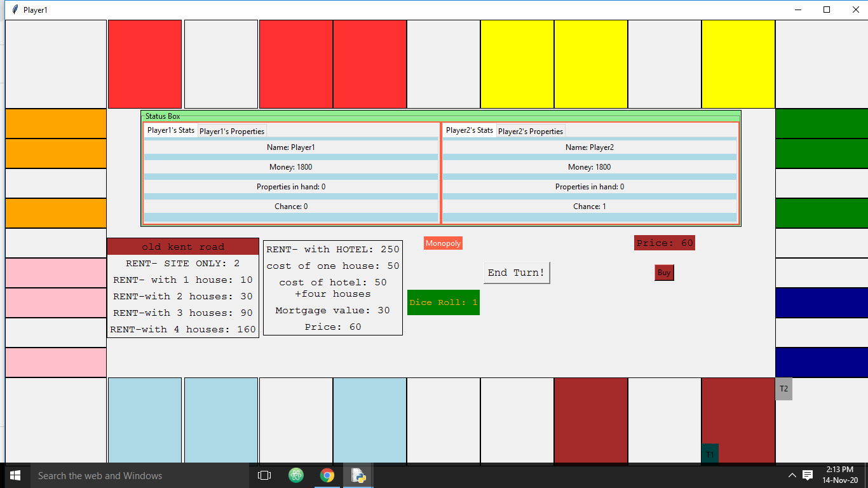
Task: Show hidden system tray icons
Action: (x=792, y=475)
